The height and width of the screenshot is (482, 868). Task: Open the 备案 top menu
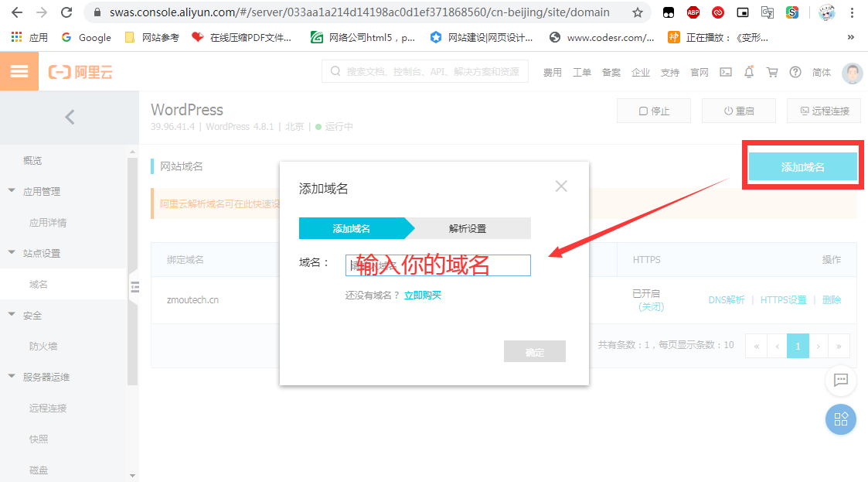[x=611, y=72]
